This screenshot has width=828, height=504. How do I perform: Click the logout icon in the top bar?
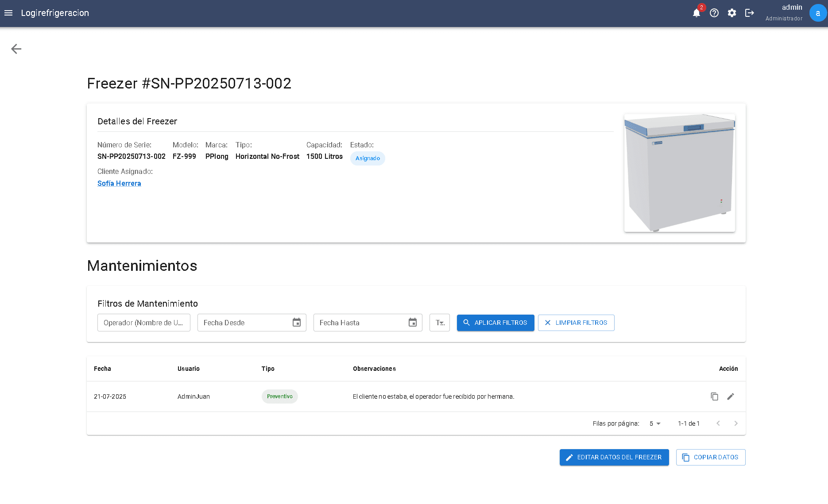click(750, 13)
